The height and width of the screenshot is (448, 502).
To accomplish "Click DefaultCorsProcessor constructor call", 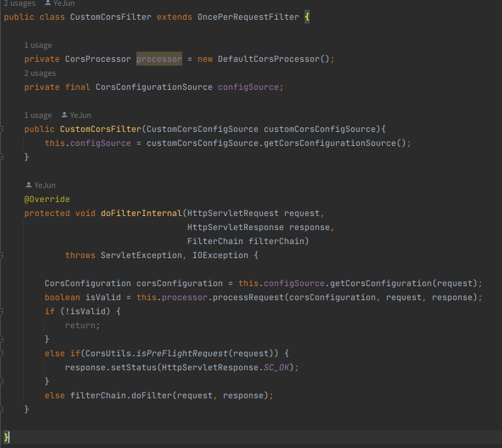I will (x=269, y=59).
